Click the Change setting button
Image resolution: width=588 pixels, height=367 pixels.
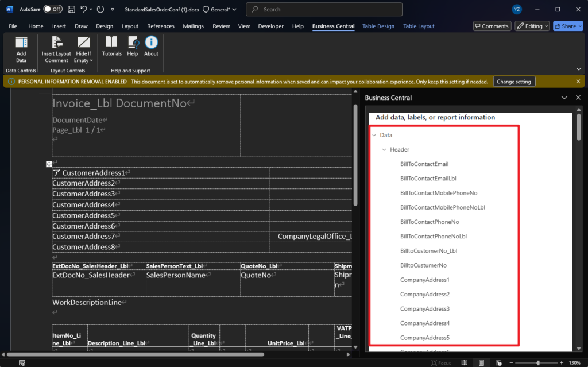point(514,82)
